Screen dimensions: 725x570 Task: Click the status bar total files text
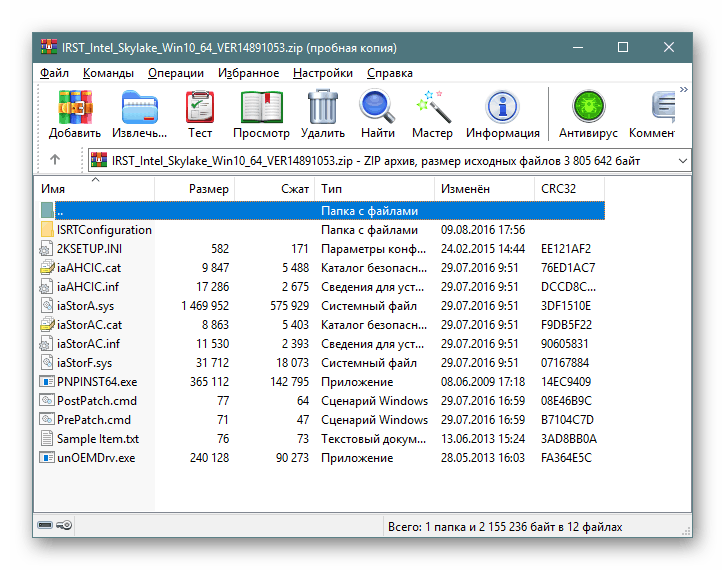coord(505,527)
